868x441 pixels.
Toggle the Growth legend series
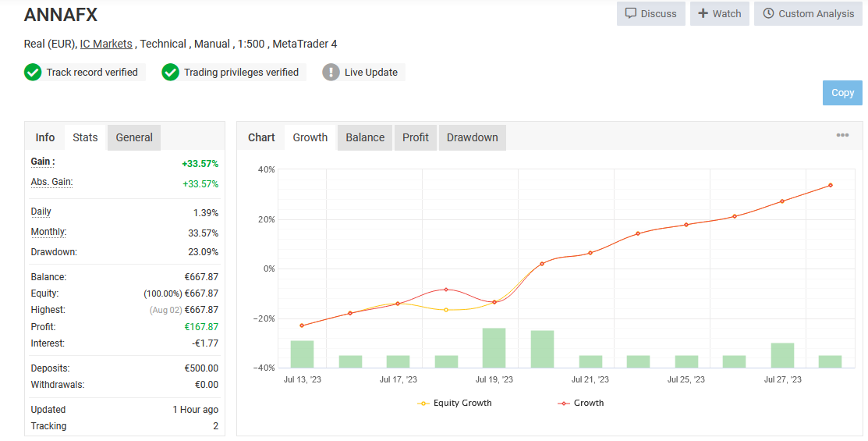coord(581,403)
